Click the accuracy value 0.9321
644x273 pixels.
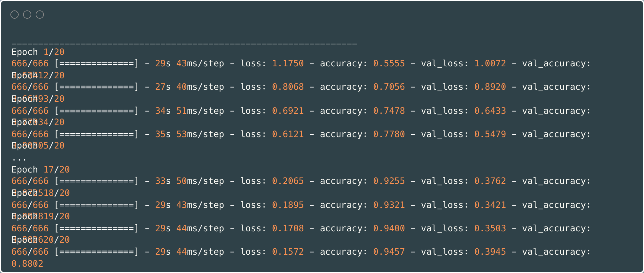[x=389, y=205]
